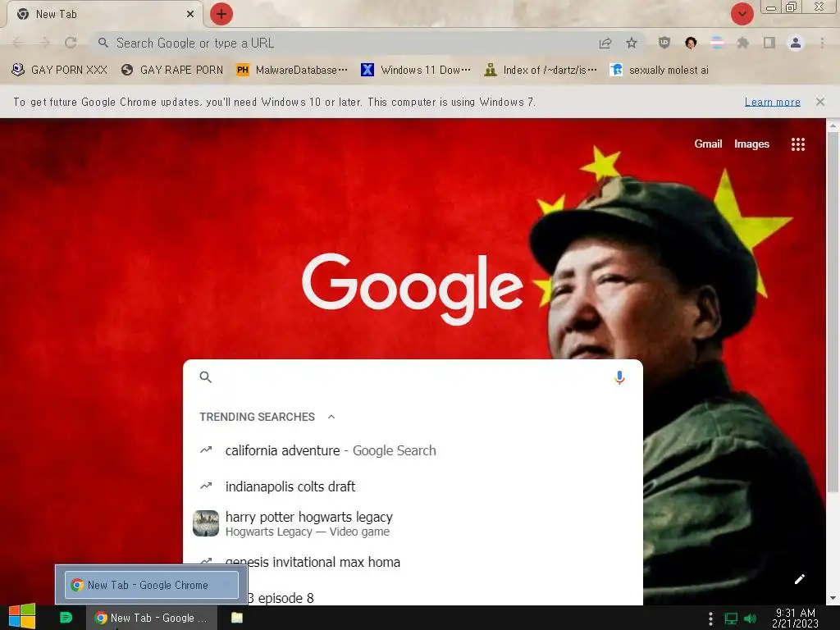Close the New Tab tab
Image resolution: width=840 pixels, height=630 pixels.
tap(189, 14)
